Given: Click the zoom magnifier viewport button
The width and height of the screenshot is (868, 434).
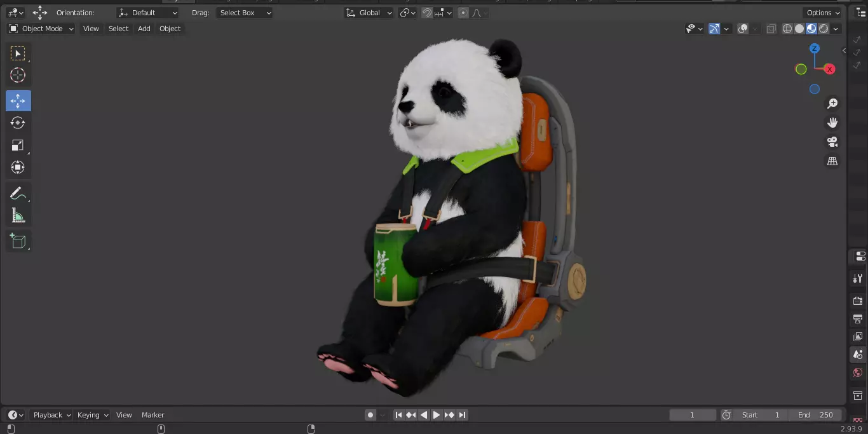Looking at the screenshot, I should click(x=832, y=104).
